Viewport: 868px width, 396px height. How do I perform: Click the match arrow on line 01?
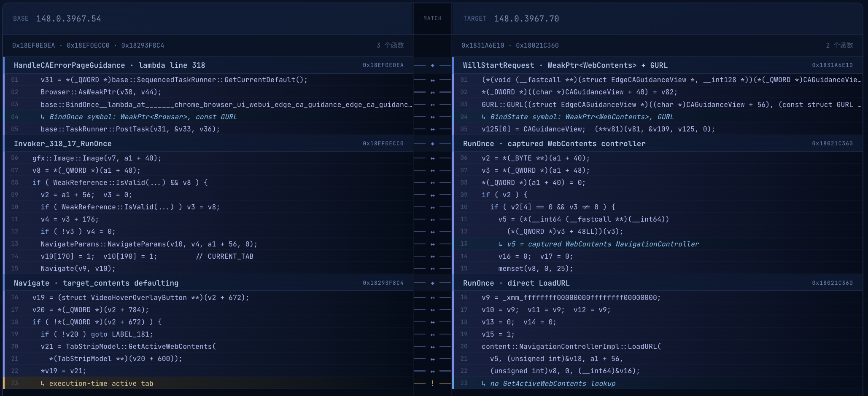[x=432, y=80]
